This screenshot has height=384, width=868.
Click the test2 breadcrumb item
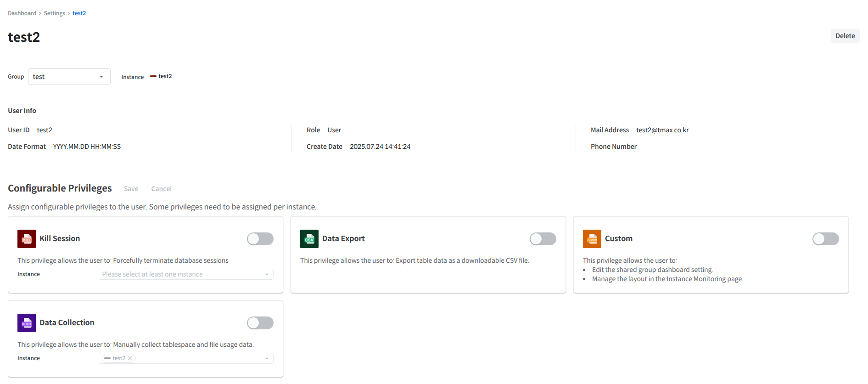(x=79, y=13)
